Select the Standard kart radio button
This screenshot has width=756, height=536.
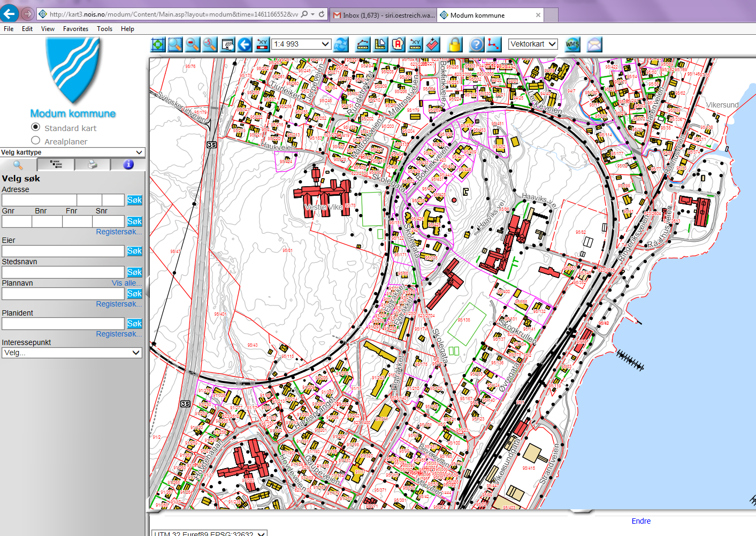point(36,127)
